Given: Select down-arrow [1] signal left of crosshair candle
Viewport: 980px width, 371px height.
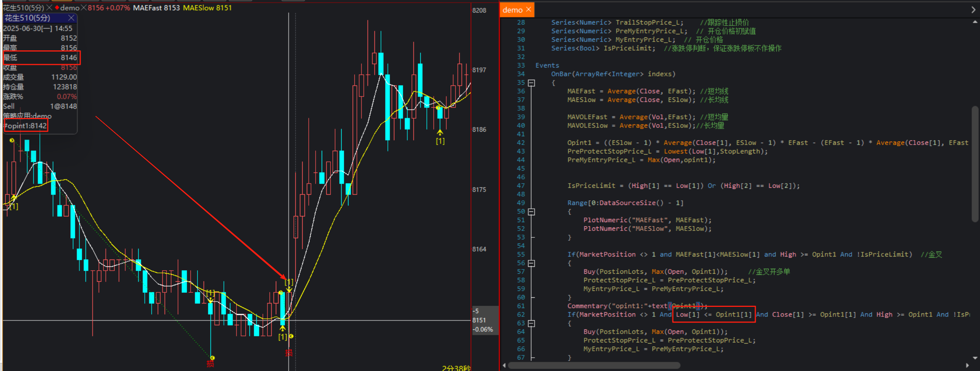Looking at the screenshot, I should [211, 296].
